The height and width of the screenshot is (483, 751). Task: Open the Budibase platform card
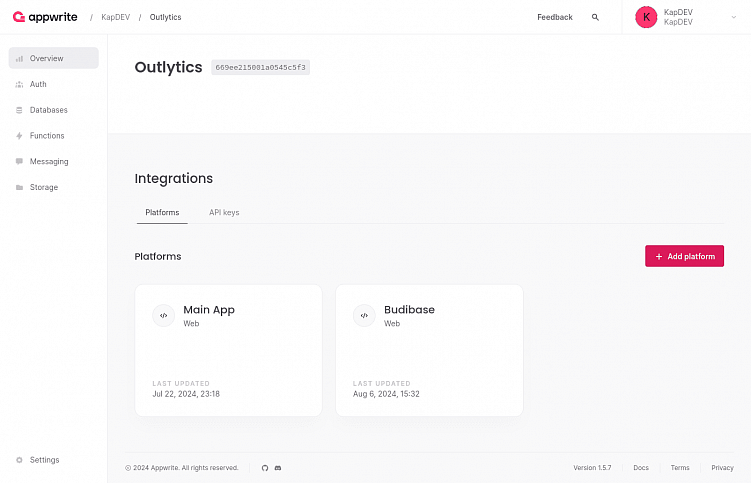pyautogui.click(x=429, y=350)
